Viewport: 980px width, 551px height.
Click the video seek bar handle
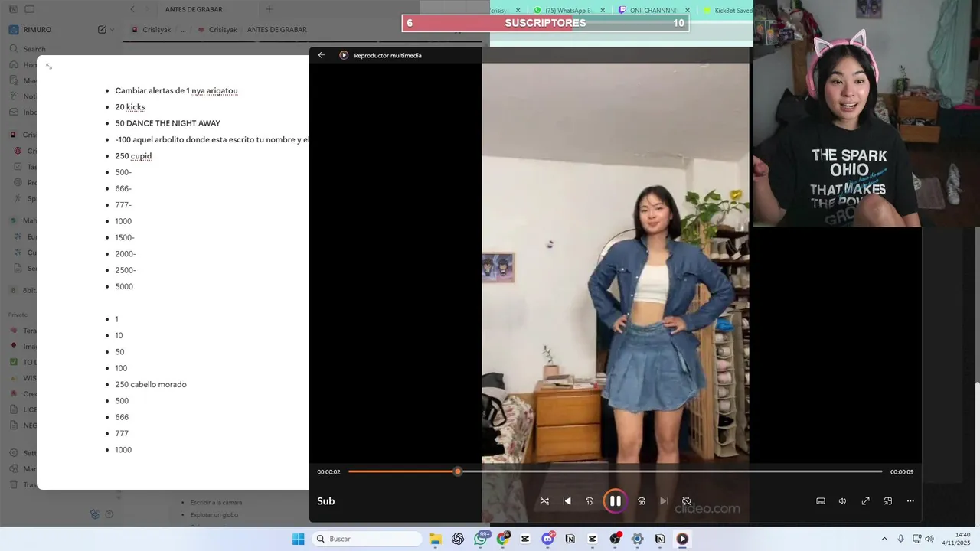click(x=458, y=471)
